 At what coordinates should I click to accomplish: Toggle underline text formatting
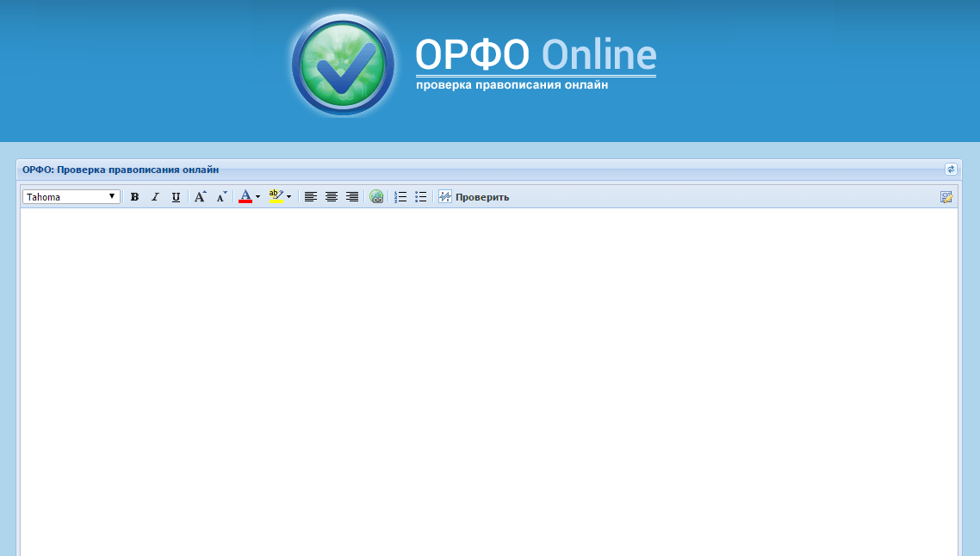176,197
